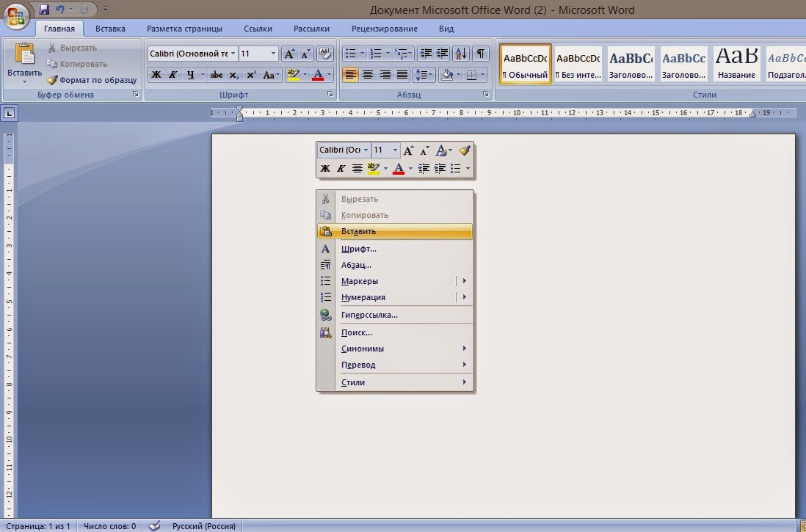
Task: Open Шрифт... from context menu
Action: (395, 249)
